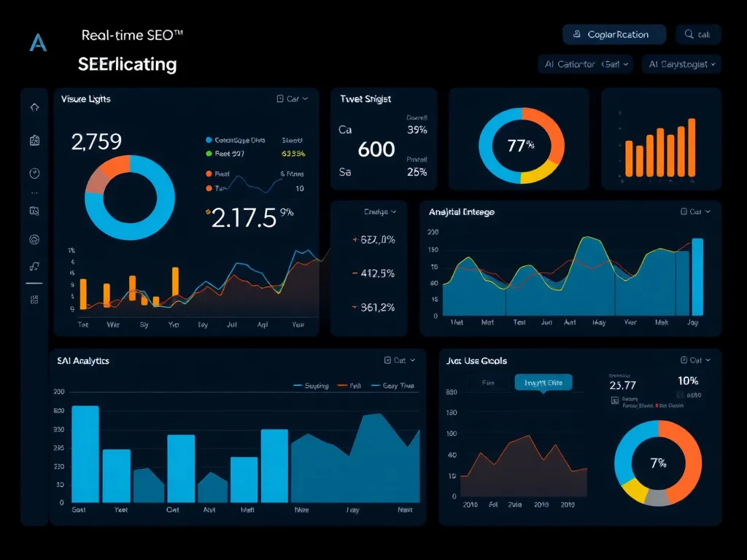Viewport: 747px width, 560px height.
Task: Click the 25% value in Twet Shigist
Action: coord(417,172)
